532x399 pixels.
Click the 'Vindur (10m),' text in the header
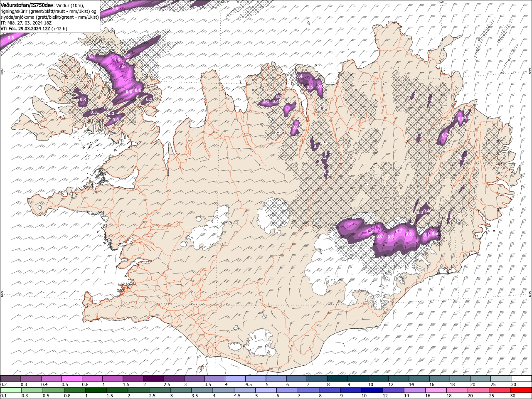point(70,5)
